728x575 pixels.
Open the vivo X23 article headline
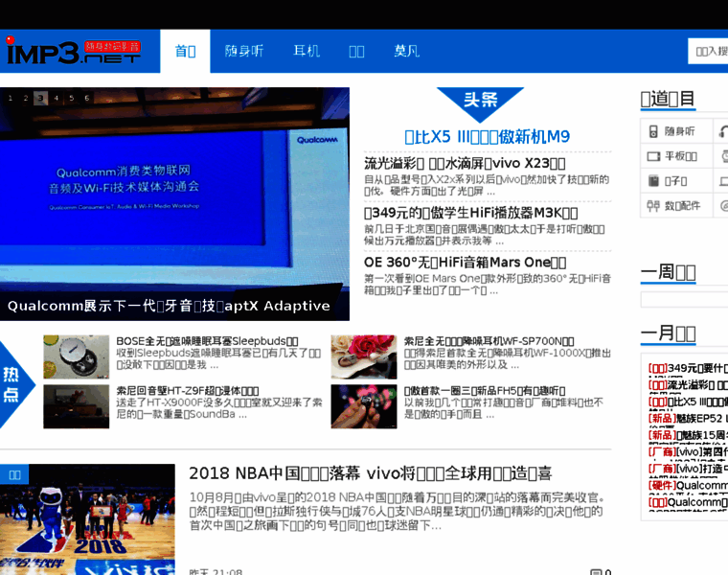(465, 164)
